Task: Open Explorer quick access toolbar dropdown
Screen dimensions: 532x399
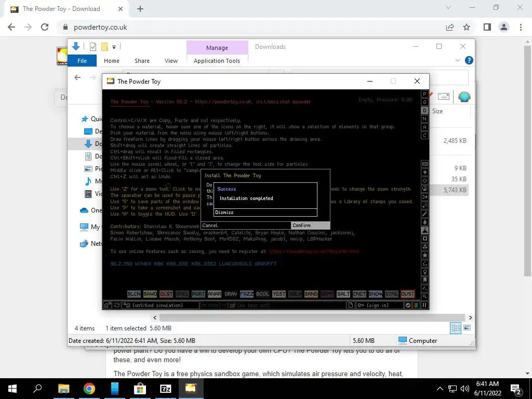Action: pyautogui.click(x=114, y=47)
